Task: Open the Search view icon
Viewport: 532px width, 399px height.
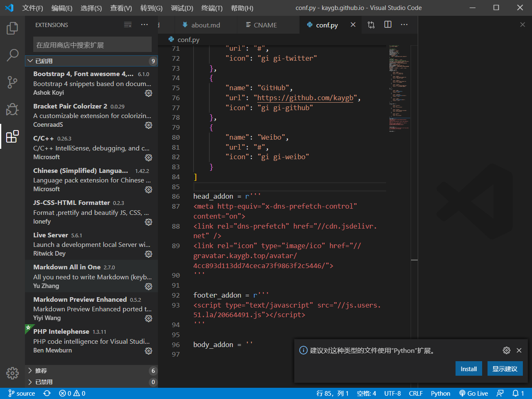Action: pyautogui.click(x=12, y=55)
